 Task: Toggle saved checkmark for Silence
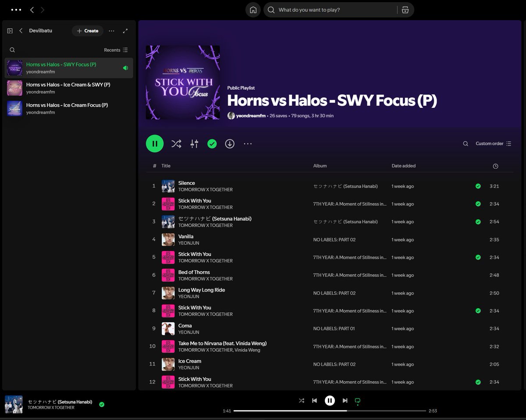click(478, 186)
